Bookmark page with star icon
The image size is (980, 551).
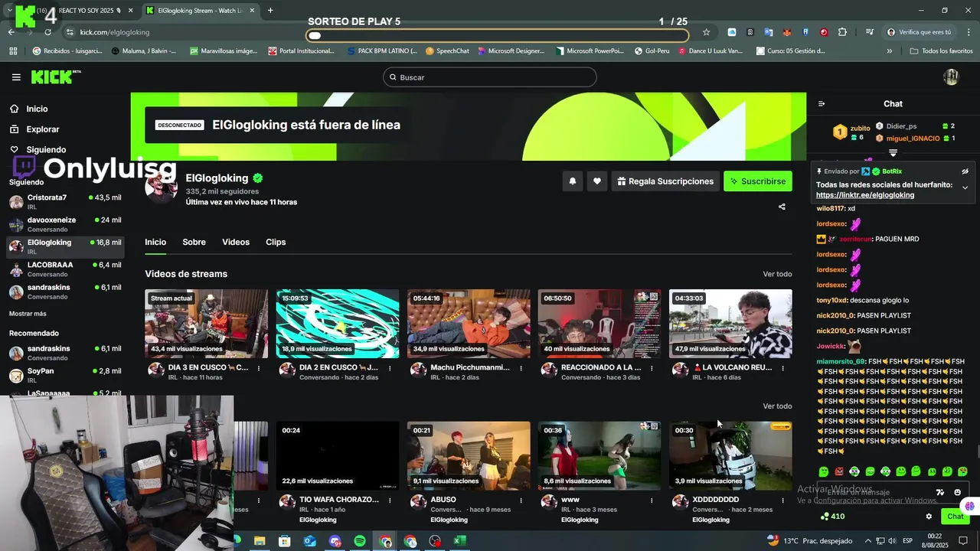coord(706,32)
